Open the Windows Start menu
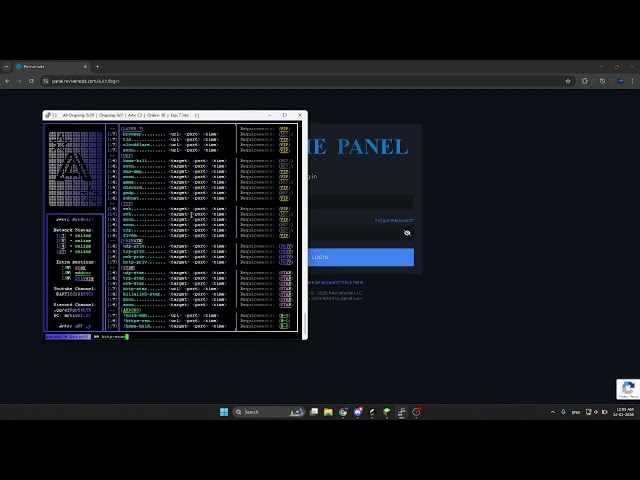 click(x=224, y=412)
